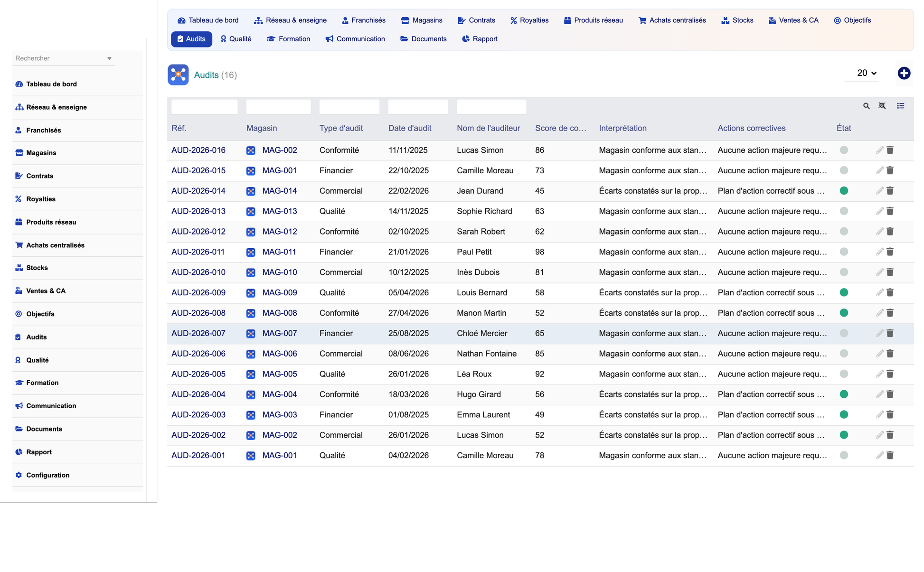Open audit link AUD-2026-016
The width and height of the screenshot is (924, 572).
point(198,150)
